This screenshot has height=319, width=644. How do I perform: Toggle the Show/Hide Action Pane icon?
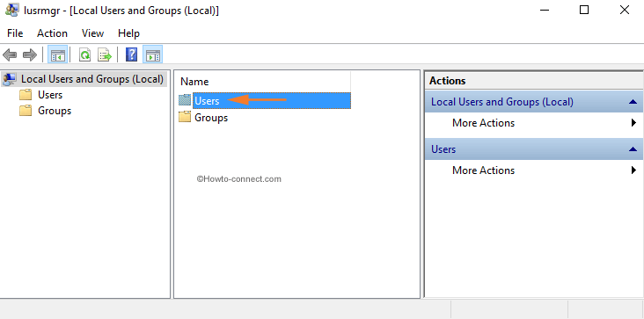pyautogui.click(x=153, y=54)
